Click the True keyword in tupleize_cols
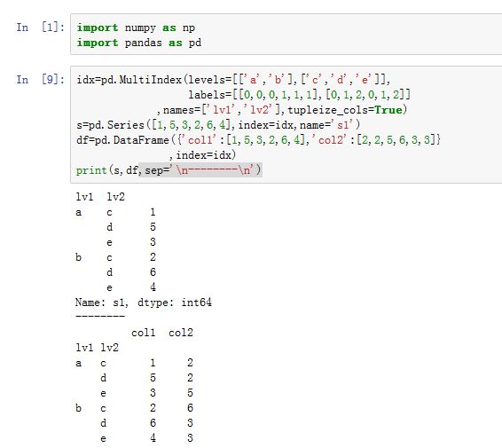Image resolution: width=502 pixels, height=448 pixels. pos(388,110)
